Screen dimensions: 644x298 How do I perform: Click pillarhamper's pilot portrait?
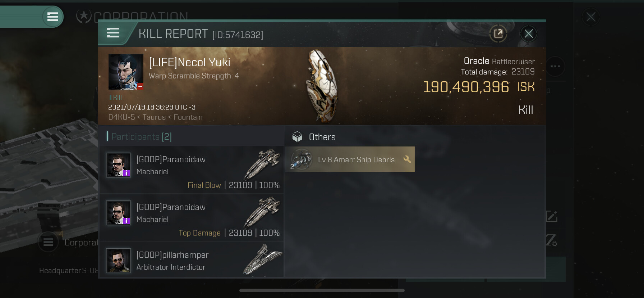(x=119, y=261)
